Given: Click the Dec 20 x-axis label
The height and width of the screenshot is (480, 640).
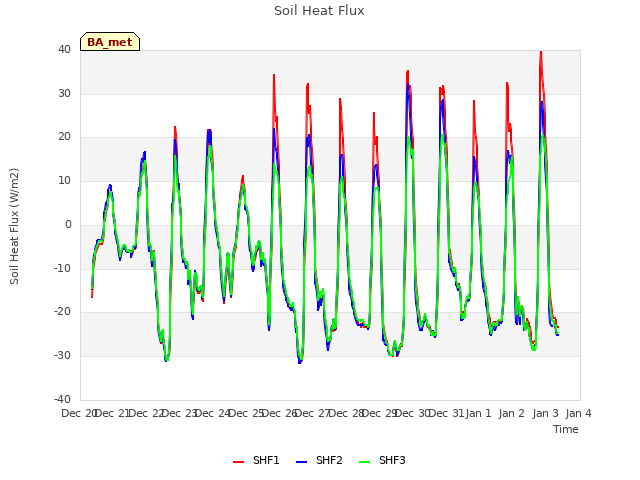Looking at the screenshot, I should point(79,413).
